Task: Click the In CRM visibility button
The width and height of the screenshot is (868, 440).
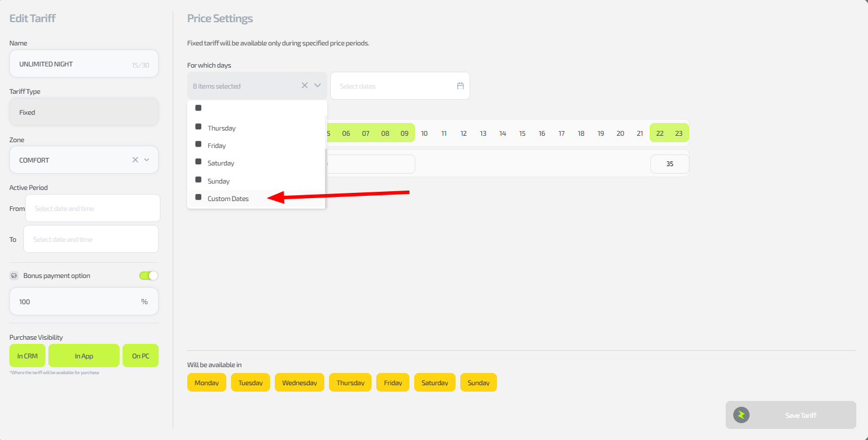Action: [x=27, y=355]
